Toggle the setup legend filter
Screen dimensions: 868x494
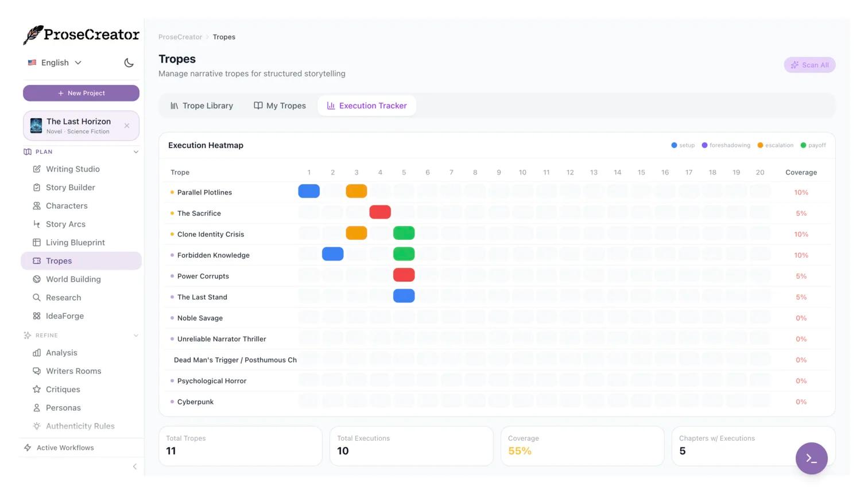click(x=683, y=146)
